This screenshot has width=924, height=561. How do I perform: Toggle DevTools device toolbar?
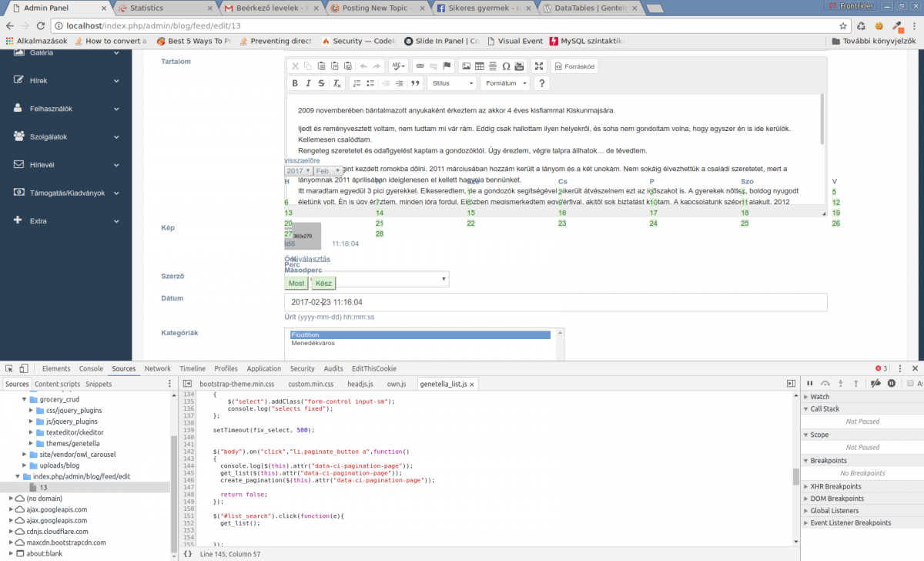click(x=25, y=368)
